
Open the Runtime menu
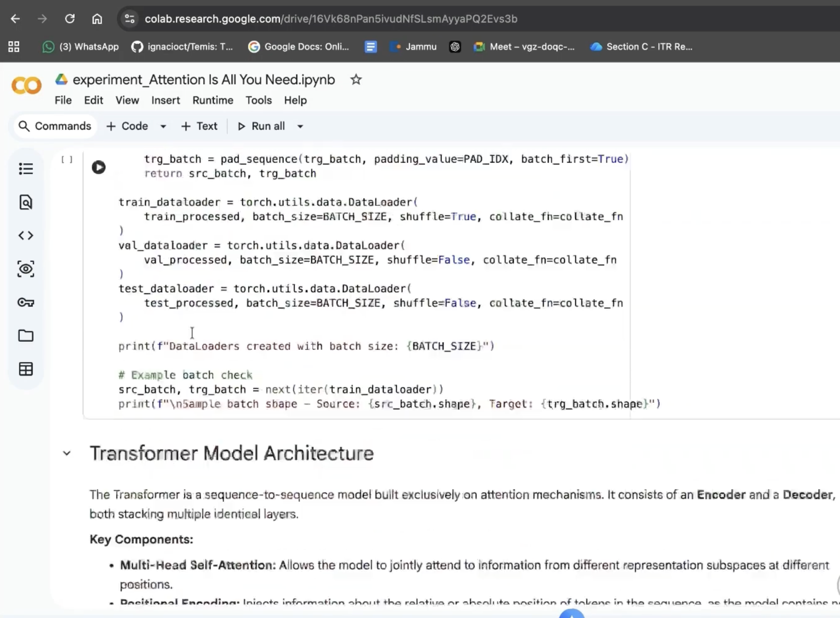click(212, 100)
